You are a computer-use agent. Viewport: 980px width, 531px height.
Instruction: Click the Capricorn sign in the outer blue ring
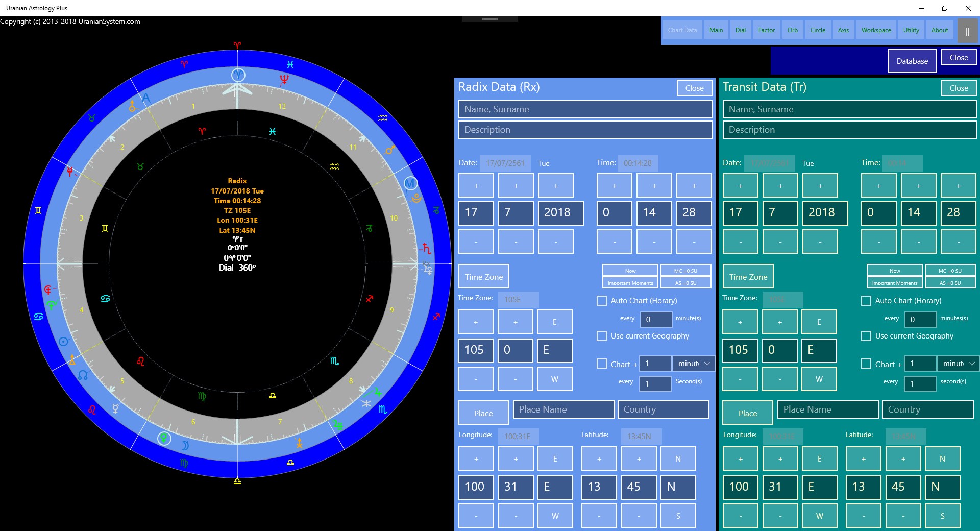point(436,210)
